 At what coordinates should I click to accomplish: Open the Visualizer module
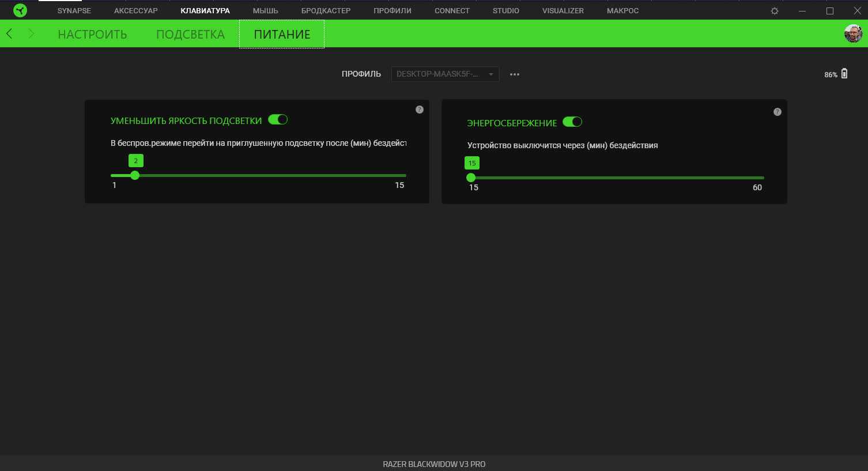pyautogui.click(x=563, y=11)
